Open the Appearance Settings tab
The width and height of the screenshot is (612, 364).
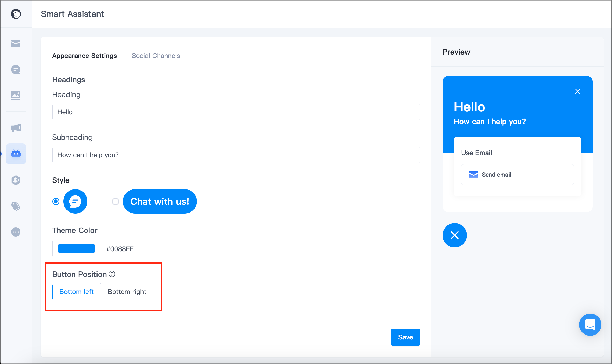click(84, 56)
